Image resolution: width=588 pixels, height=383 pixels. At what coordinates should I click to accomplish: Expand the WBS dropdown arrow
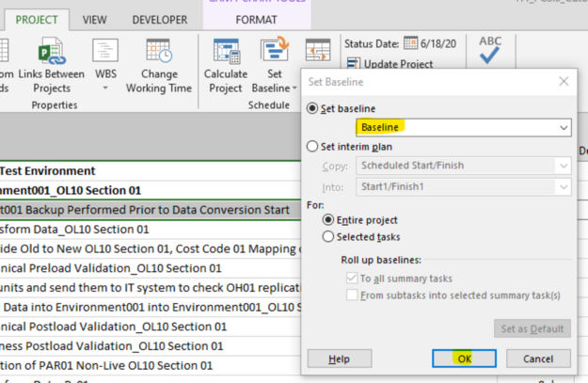[105, 88]
